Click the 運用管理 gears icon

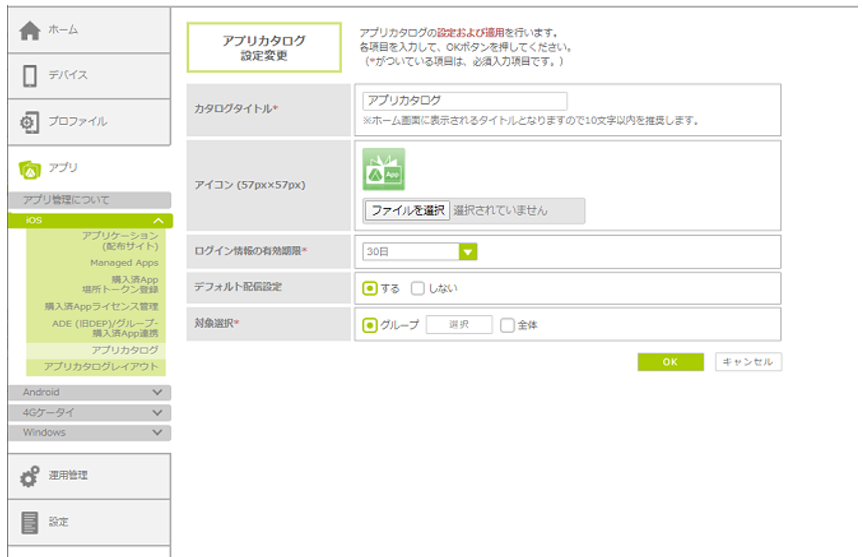coord(30,476)
